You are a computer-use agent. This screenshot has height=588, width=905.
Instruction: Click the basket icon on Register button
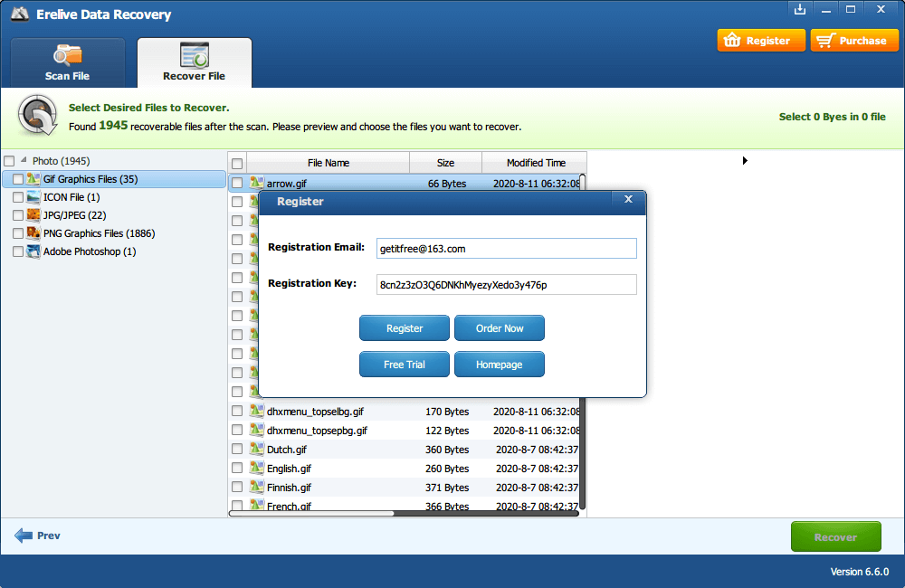[x=732, y=40]
